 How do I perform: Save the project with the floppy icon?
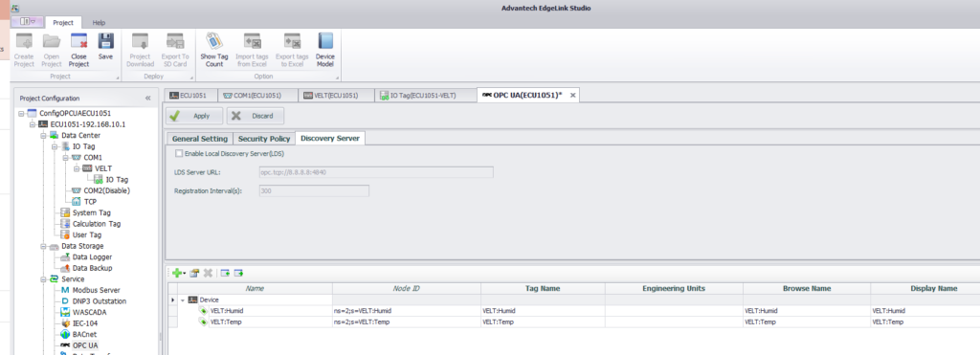105,41
